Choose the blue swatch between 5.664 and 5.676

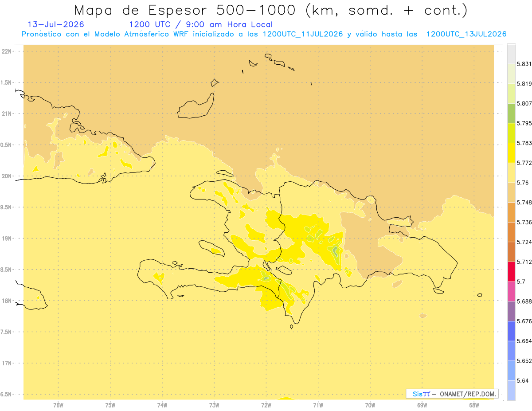(511, 331)
